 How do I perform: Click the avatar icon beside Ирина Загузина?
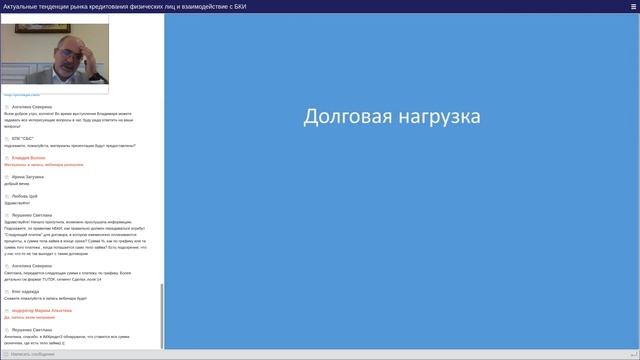point(7,177)
